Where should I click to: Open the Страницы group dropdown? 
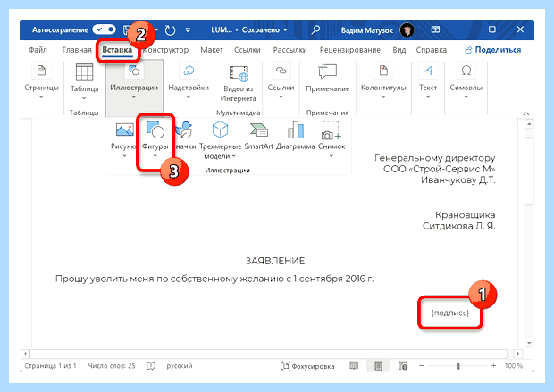41,81
